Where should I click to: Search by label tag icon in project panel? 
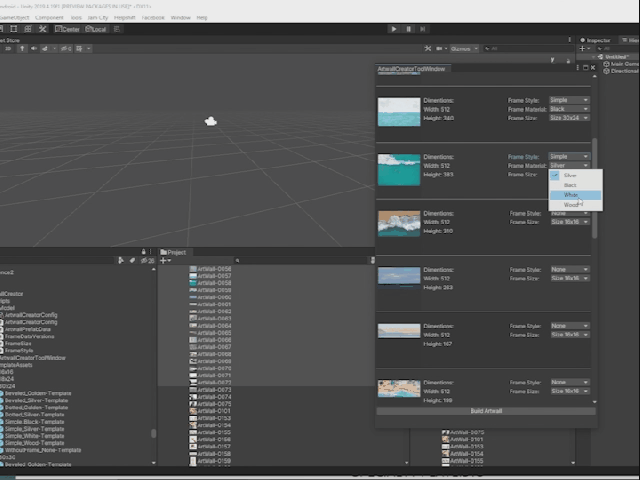click(132, 260)
